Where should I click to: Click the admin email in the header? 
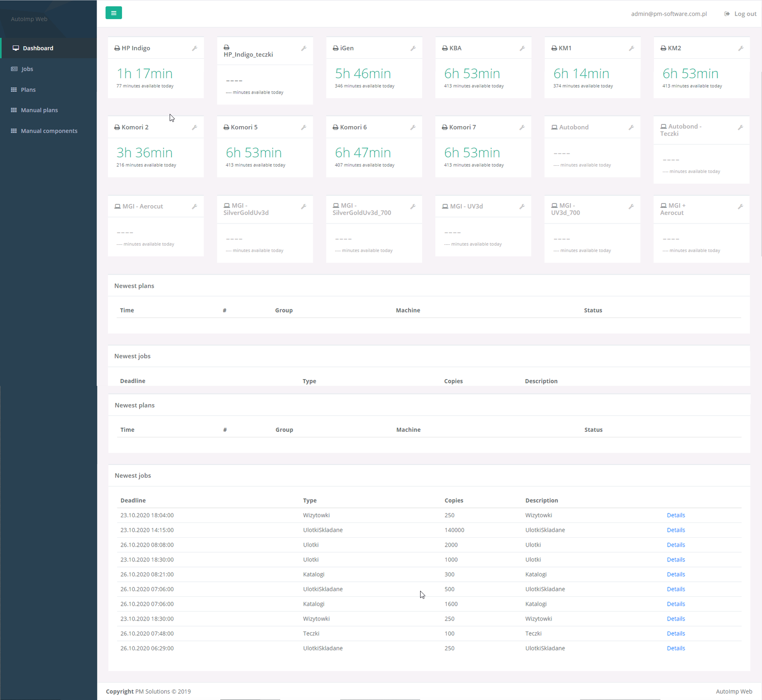pos(668,14)
